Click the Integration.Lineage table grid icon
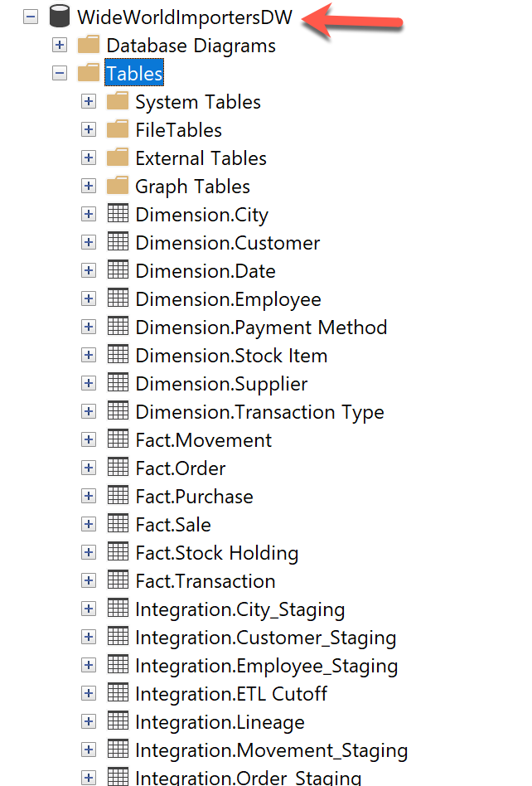 pos(118,722)
